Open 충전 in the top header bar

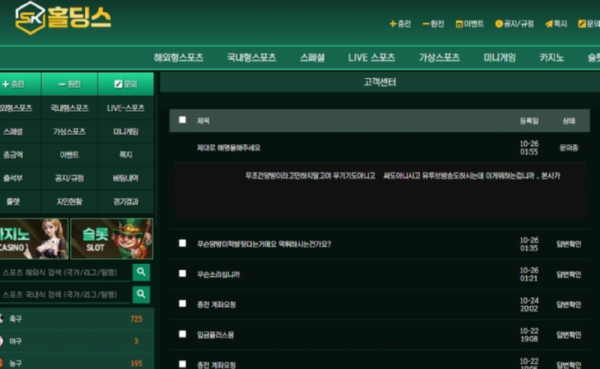coord(400,24)
